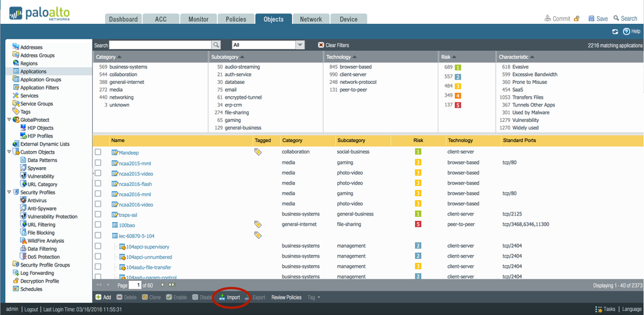This screenshot has width=644, height=315.
Task: Click the tag icon on the Mandeep row
Action: coord(258,152)
